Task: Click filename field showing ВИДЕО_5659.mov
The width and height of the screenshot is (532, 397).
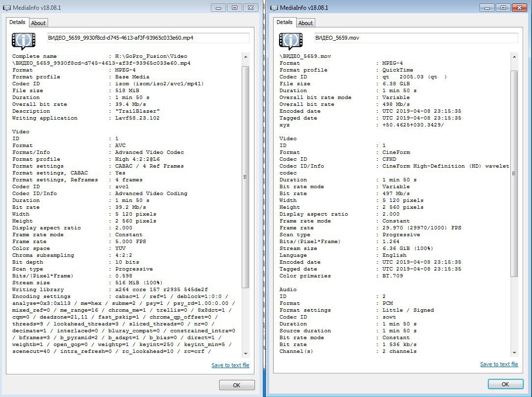Action: tap(416, 38)
